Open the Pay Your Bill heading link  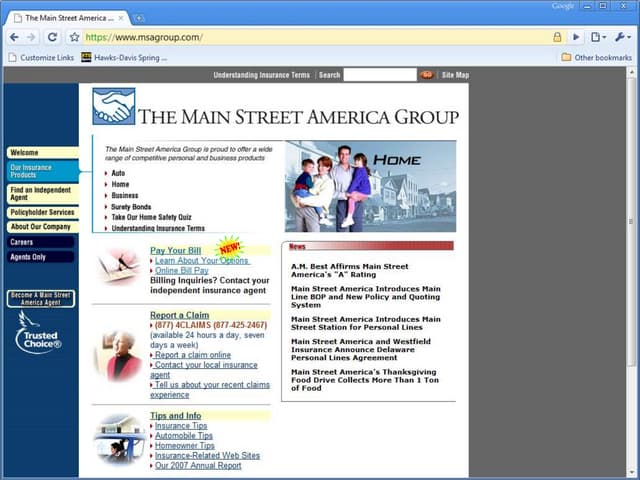[176, 251]
